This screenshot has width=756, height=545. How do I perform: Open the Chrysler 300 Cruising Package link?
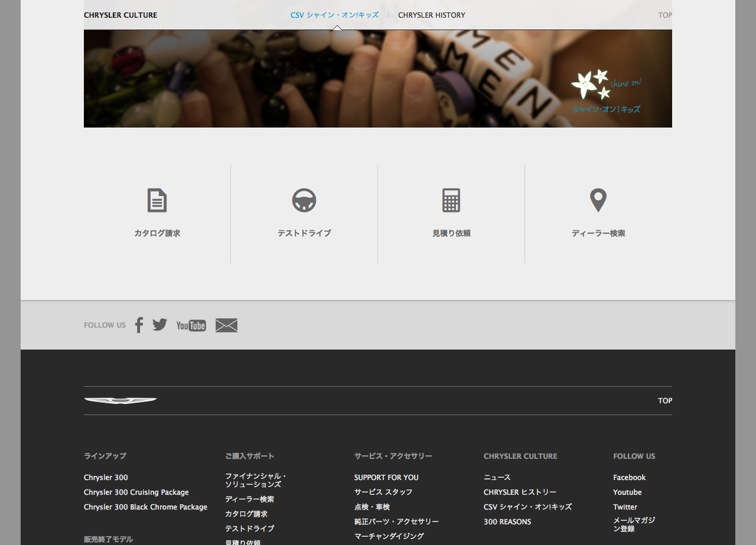[136, 492]
